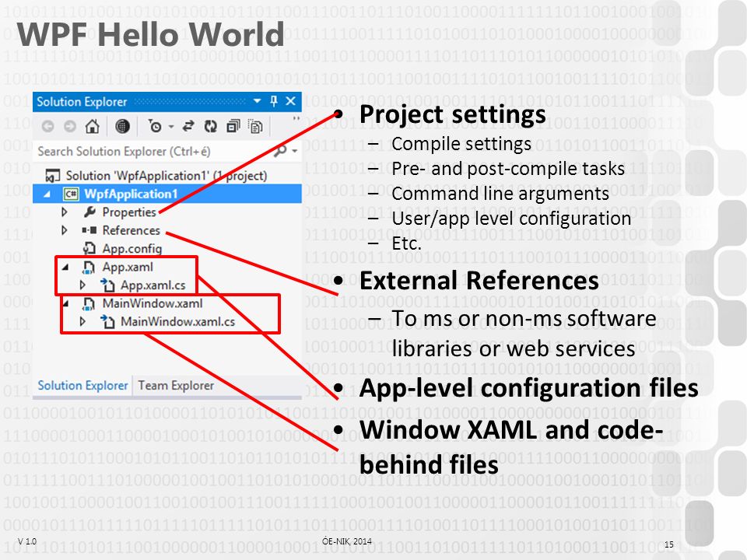Select the Properties tree item
This screenshot has width=747, height=560.
pyautogui.click(x=129, y=212)
